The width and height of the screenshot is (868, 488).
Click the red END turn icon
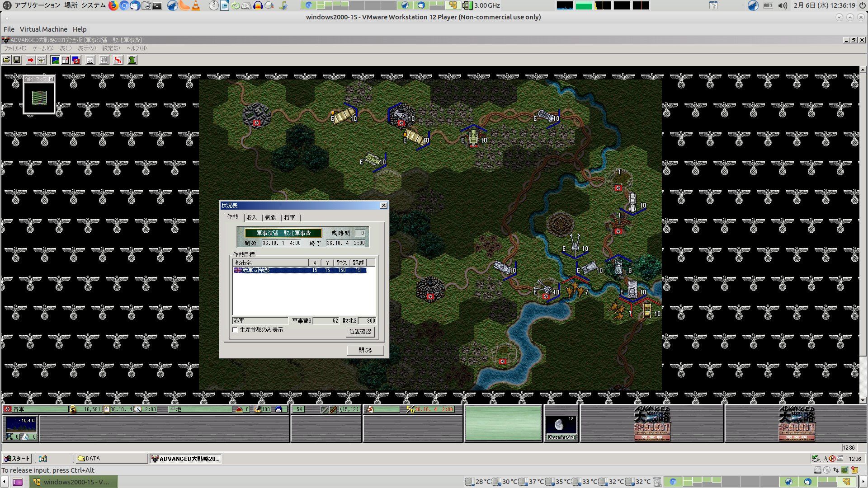(118, 60)
